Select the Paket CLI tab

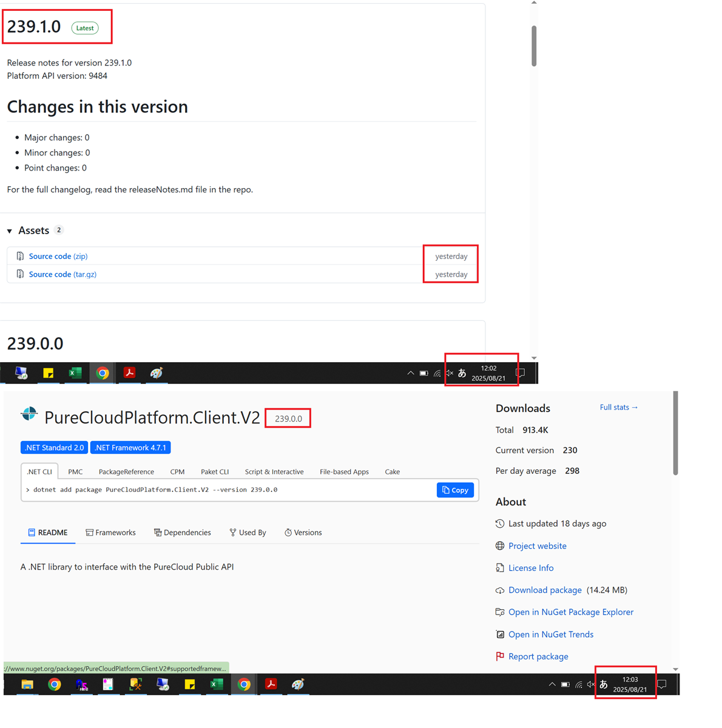[215, 471]
